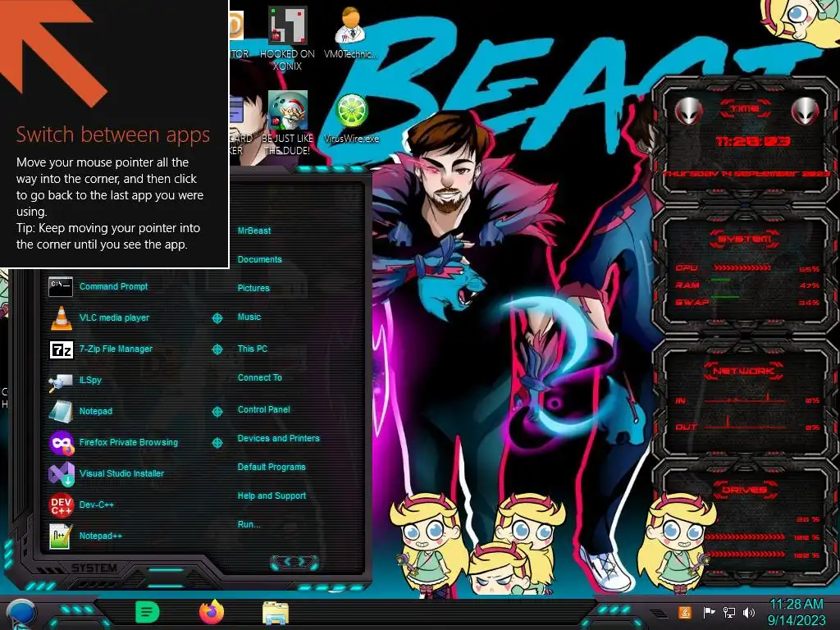Expand VLC media player jump list

217,318
